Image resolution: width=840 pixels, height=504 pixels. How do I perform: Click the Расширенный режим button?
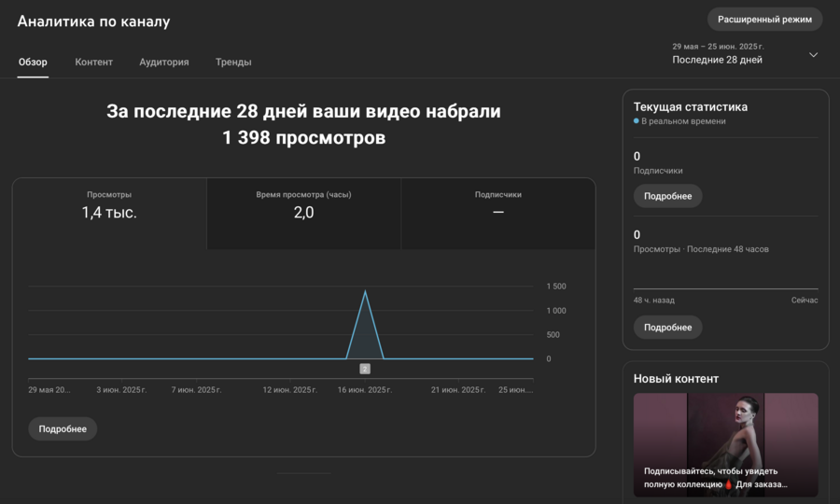(764, 20)
